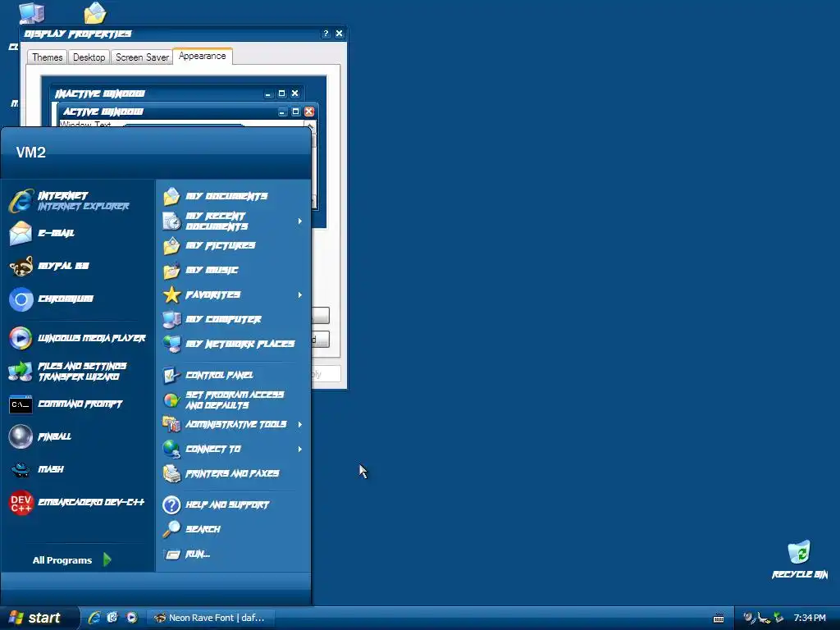Launch Pinball from the Start menu
The width and height of the screenshot is (840, 630).
point(78,436)
